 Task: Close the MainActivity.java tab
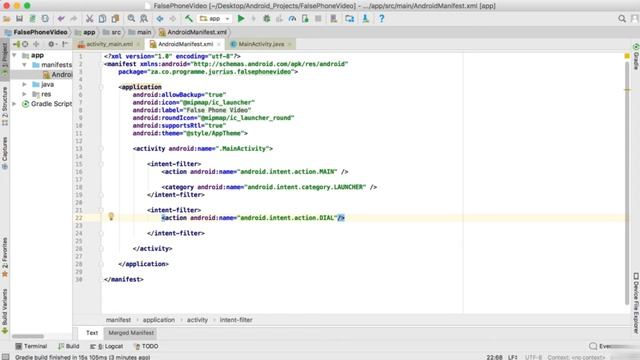[x=289, y=44]
